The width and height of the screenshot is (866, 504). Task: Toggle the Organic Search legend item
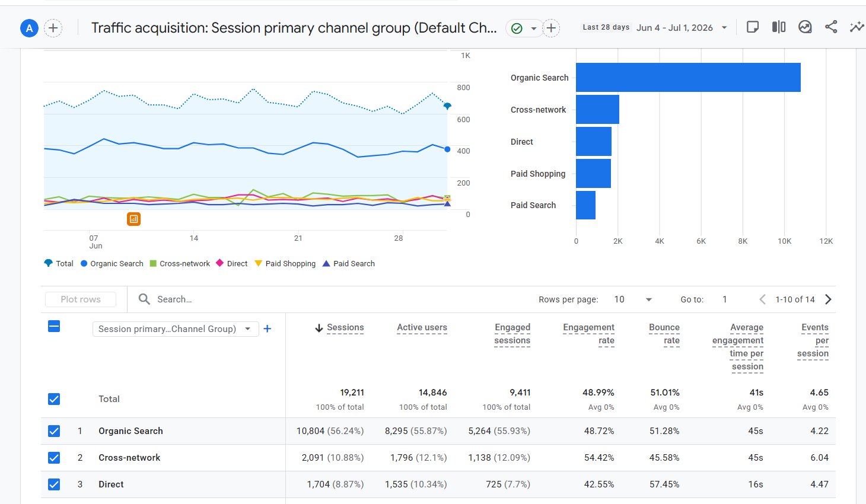[112, 263]
